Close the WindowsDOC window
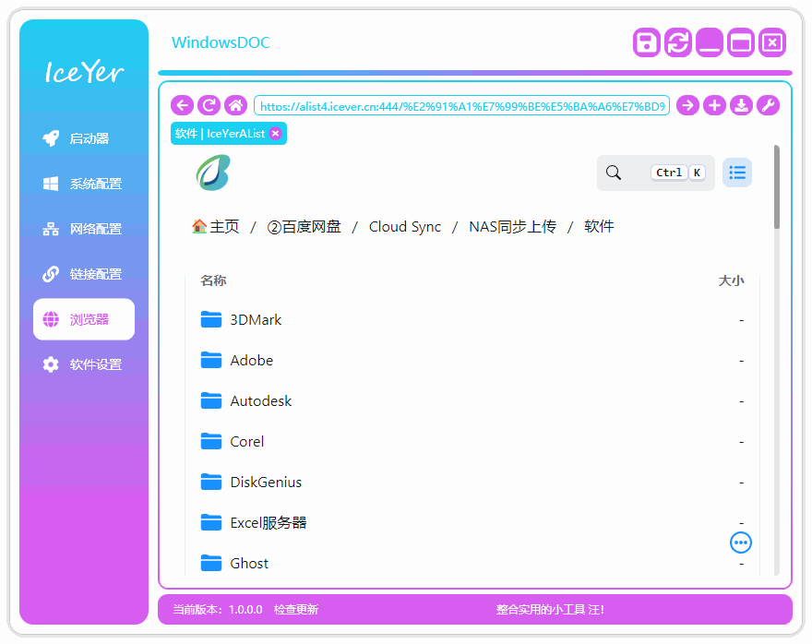The image size is (812, 644). coord(772,42)
